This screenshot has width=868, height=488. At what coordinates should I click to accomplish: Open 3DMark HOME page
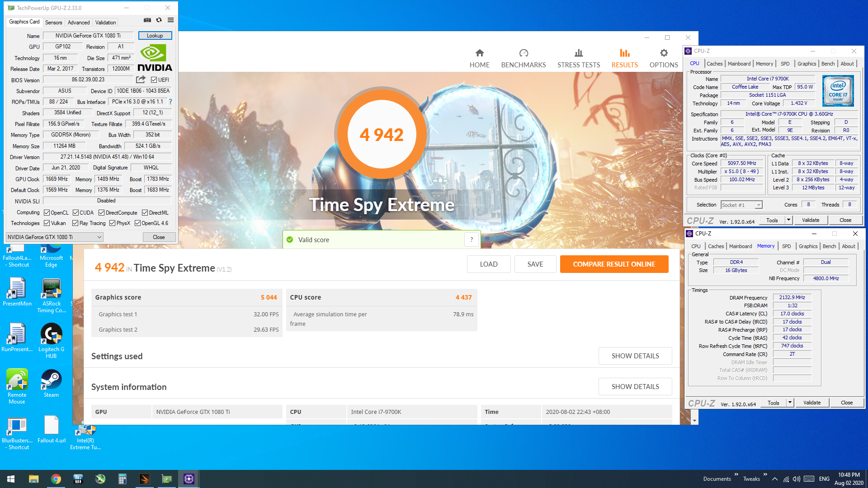480,59
